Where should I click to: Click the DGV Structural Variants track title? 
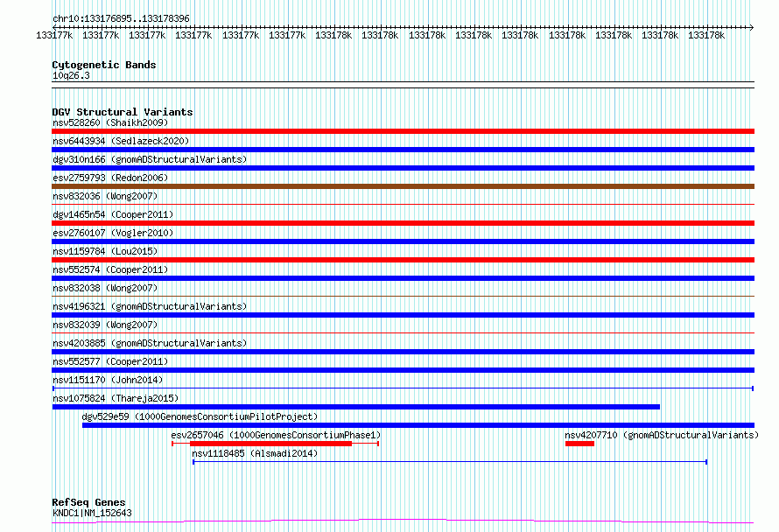point(123,112)
